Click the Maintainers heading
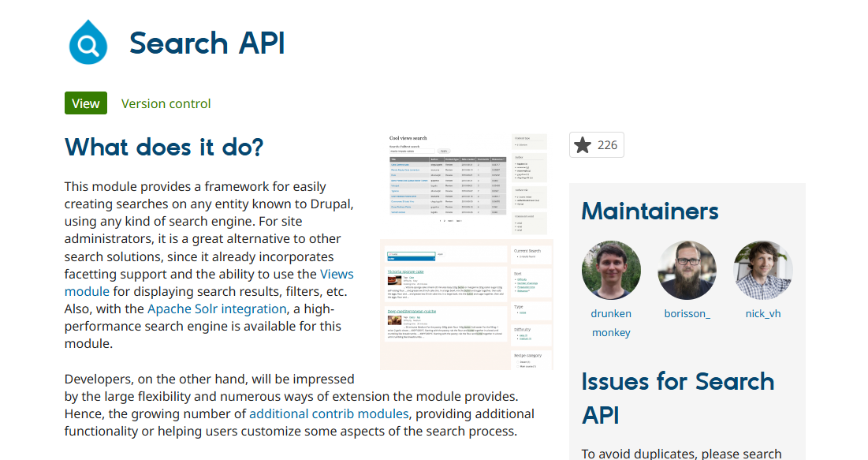The image size is (868, 460). (650, 211)
